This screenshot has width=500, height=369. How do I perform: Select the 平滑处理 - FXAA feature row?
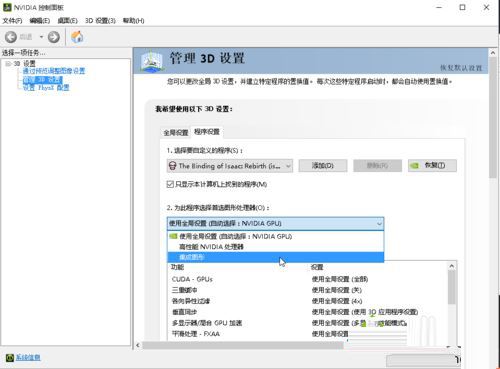[x=307, y=334]
